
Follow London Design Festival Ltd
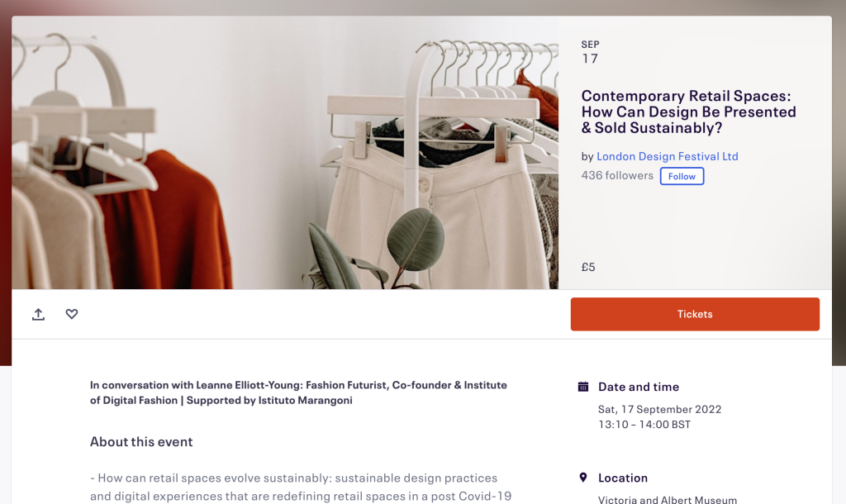(682, 177)
